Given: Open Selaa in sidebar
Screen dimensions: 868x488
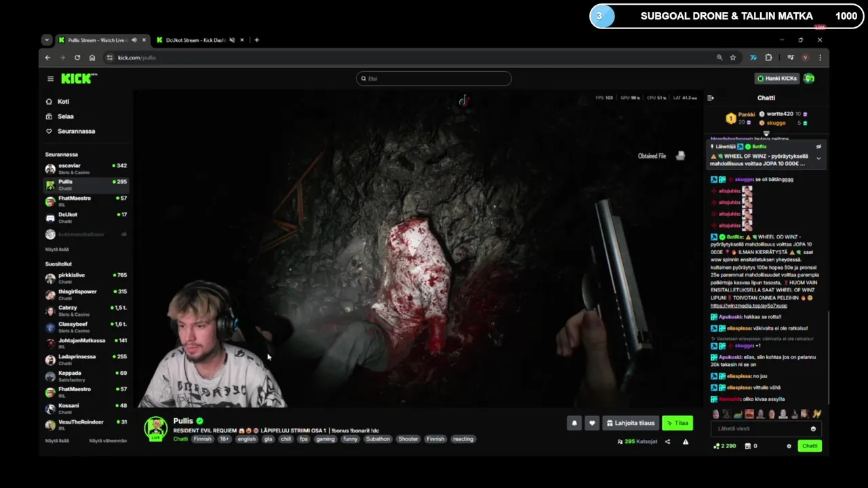Looking at the screenshot, I should (x=65, y=117).
